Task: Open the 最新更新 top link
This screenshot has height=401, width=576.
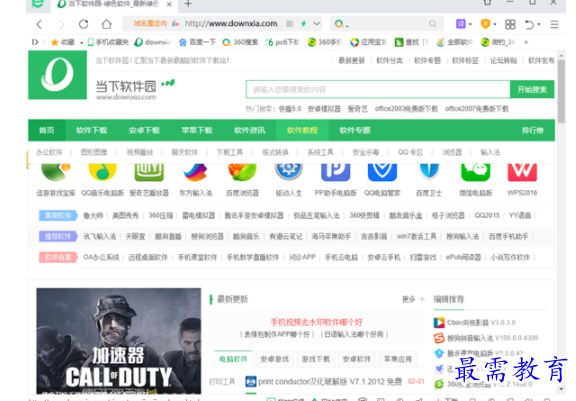Action: (352, 61)
